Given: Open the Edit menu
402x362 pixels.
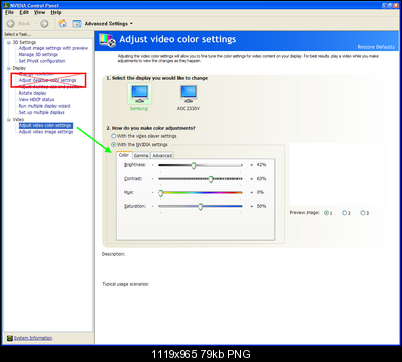Looking at the screenshot, I should (24, 12).
